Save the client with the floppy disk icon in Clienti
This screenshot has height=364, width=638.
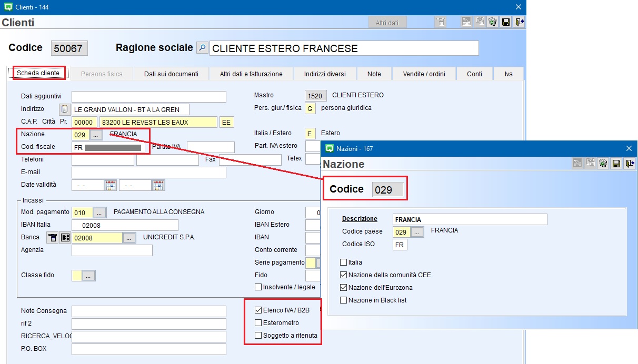[x=506, y=22]
